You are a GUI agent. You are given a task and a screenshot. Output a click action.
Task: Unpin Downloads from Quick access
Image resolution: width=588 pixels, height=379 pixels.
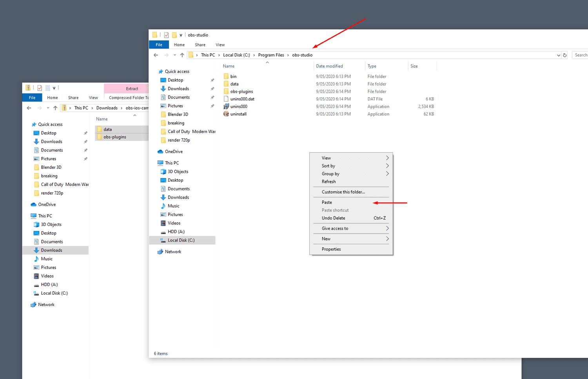pyautogui.click(x=212, y=88)
